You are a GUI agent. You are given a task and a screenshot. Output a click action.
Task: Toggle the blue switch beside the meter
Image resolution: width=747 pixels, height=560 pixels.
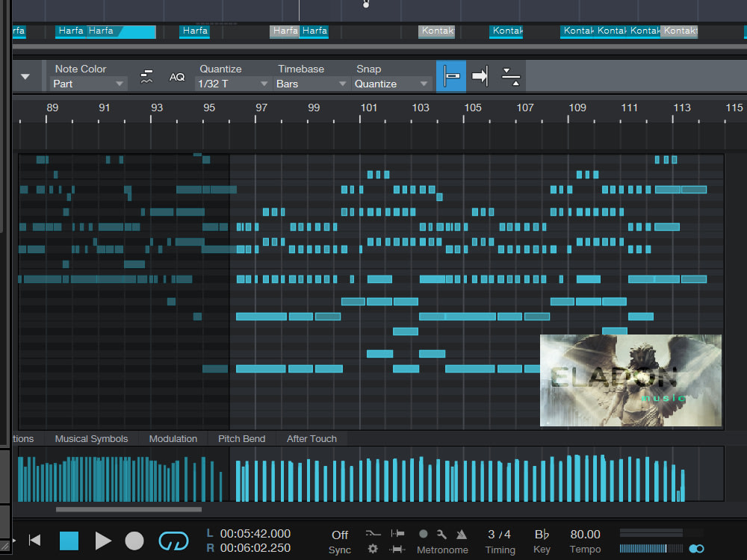click(x=696, y=549)
